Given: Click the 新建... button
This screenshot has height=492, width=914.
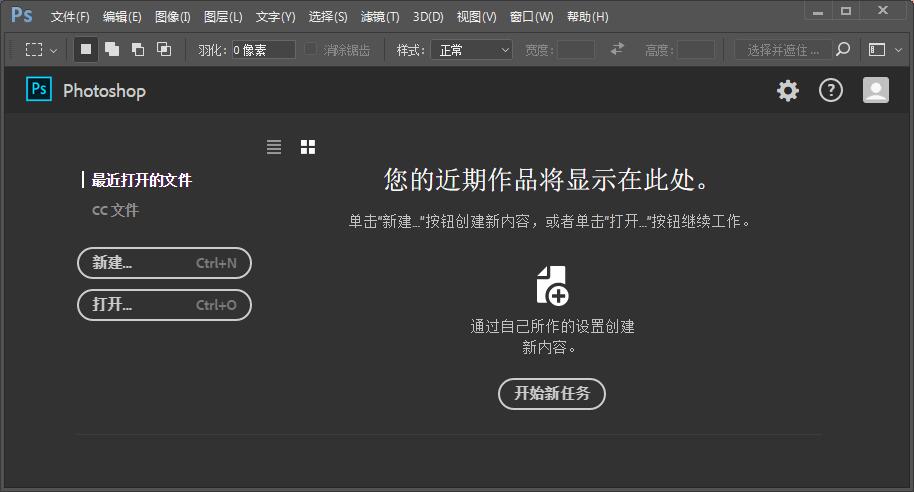Looking at the screenshot, I should click(164, 263).
